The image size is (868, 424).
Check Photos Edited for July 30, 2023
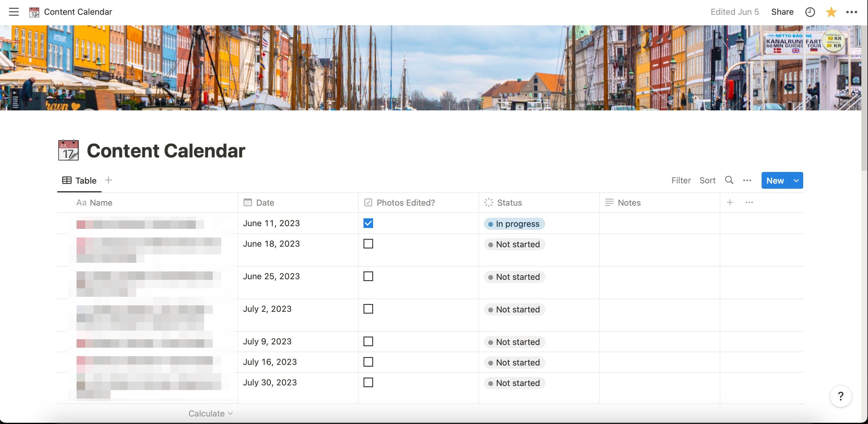[x=368, y=383]
